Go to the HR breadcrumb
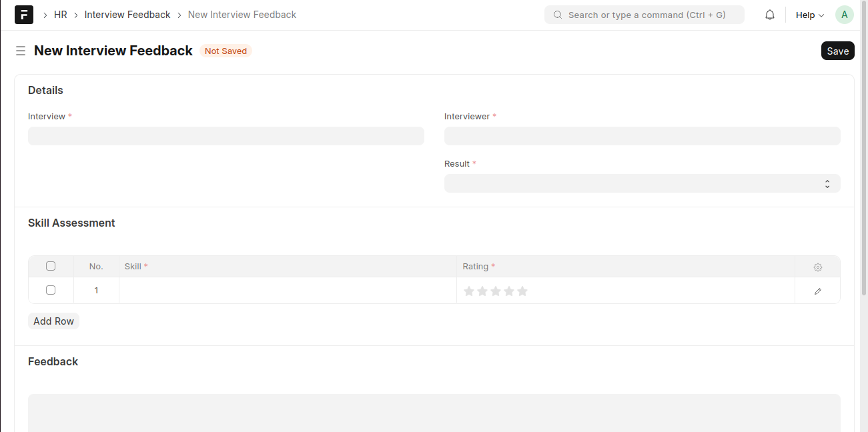868x432 pixels. [61, 15]
